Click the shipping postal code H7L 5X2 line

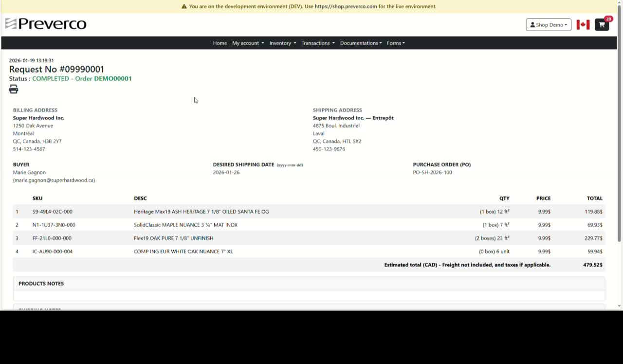click(x=337, y=141)
